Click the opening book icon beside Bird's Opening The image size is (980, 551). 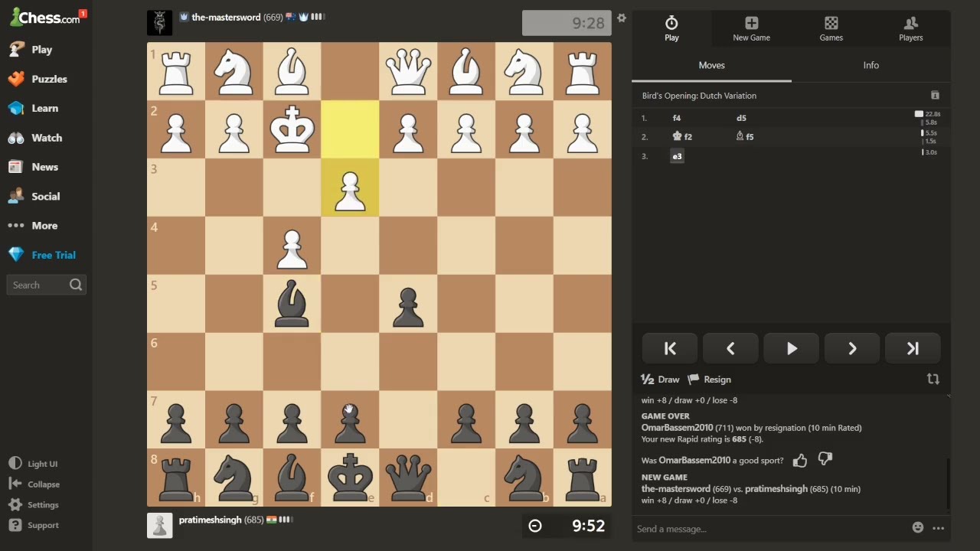pos(935,95)
